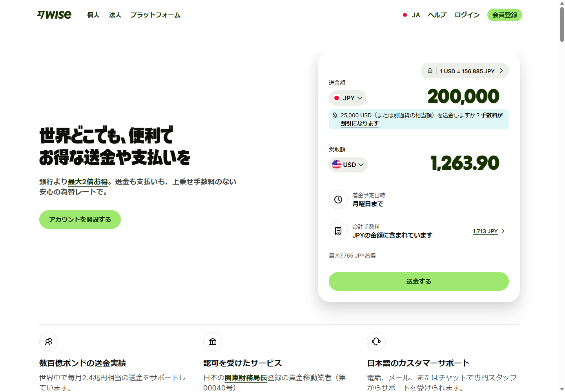Click the clock icon for 着金予定日時
The image size is (565, 392).
pyautogui.click(x=338, y=200)
